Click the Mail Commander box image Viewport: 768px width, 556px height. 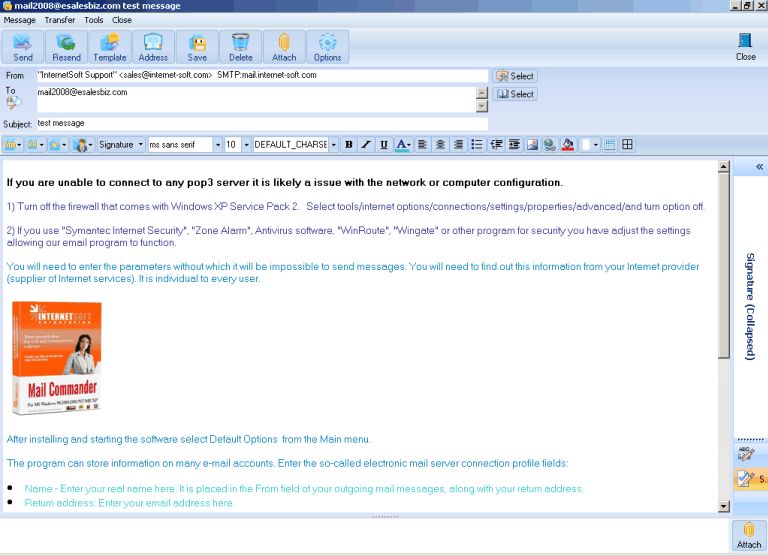pyautogui.click(x=57, y=358)
